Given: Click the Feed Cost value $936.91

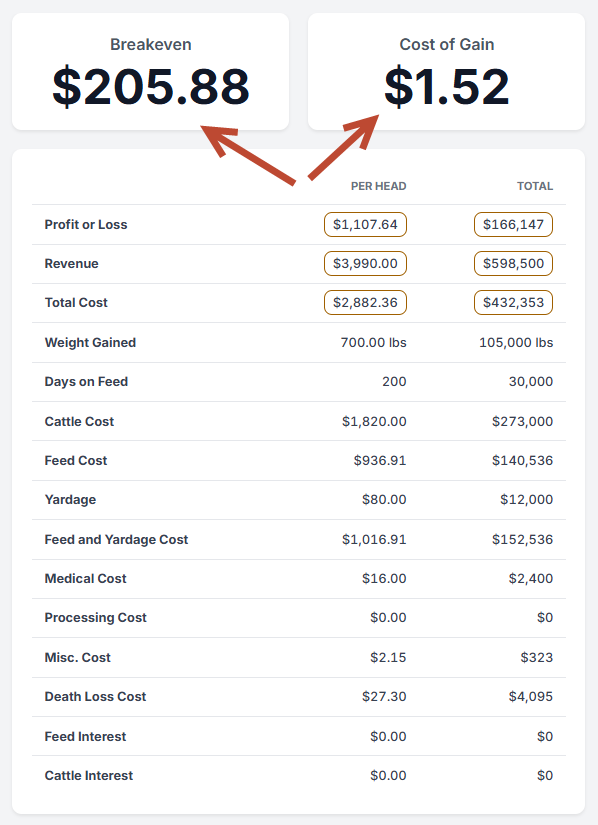Looking at the screenshot, I should click(x=379, y=460).
